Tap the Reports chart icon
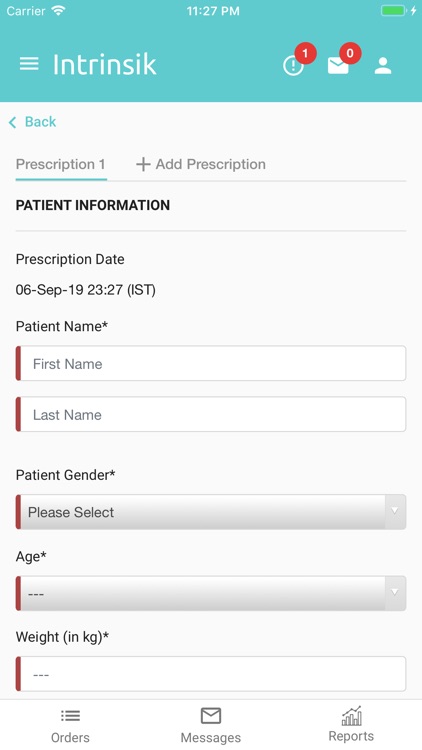This screenshot has width=422, height=750. pyautogui.click(x=351, y=716)
